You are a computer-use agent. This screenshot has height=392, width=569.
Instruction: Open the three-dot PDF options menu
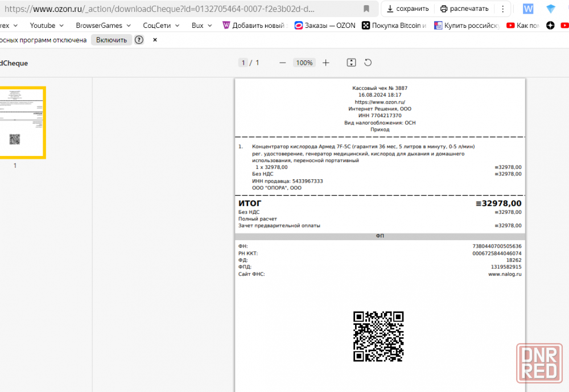tap(502, 9)
